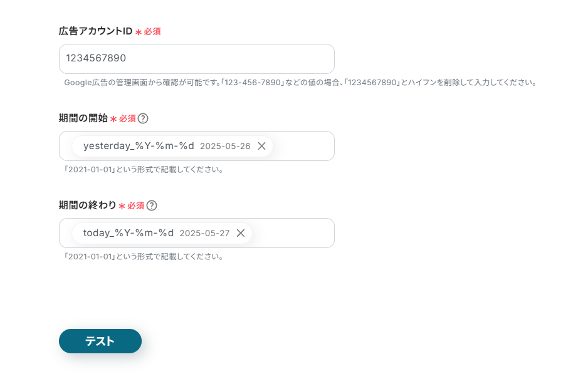Remove the today_%Y-%m-%d chip with its X
The height and width of the screenshot is (389, 588).
pyautogui.click(x=241, y=233)
